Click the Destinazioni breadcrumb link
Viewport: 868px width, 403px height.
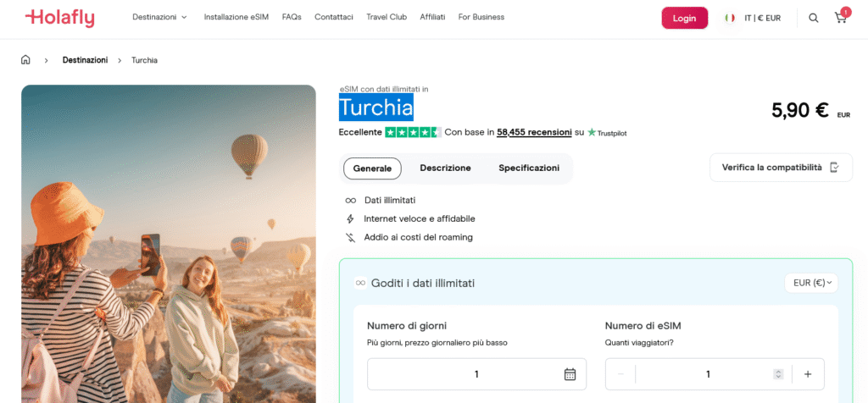tap(86, 60)
